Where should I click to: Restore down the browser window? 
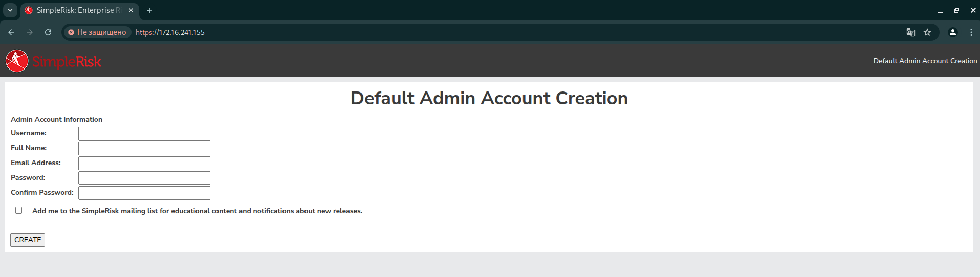pos(956,10)
